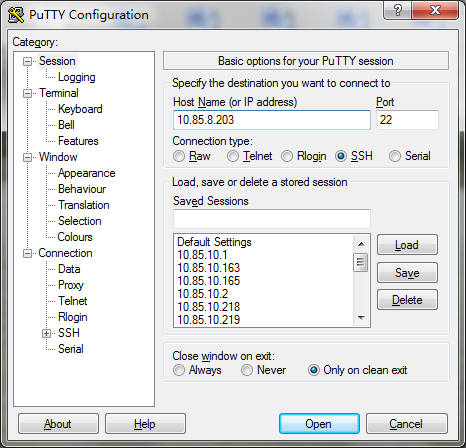Click the Help button at bottom
The height and width of the screenshot is (448, 466).
145,424
